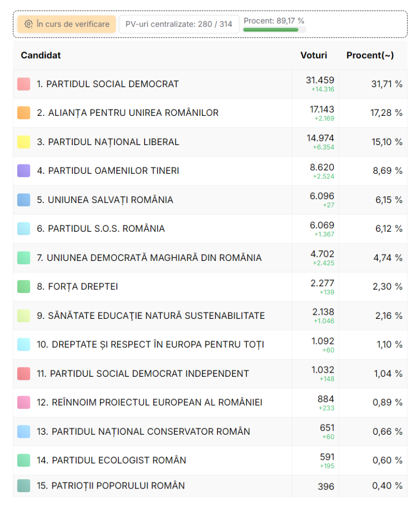Click the Voturi column header
Screen dimensions: 420x507
click(314, 55)
